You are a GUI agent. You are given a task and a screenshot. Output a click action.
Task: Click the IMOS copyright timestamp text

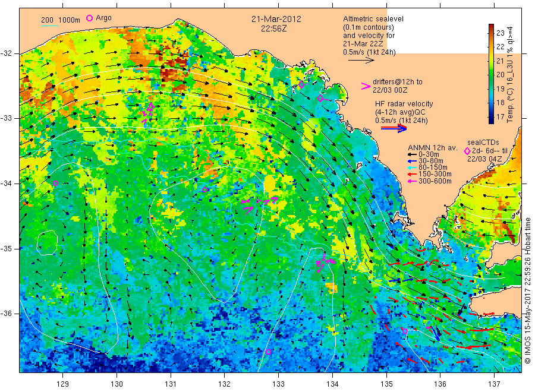point(528,290)
